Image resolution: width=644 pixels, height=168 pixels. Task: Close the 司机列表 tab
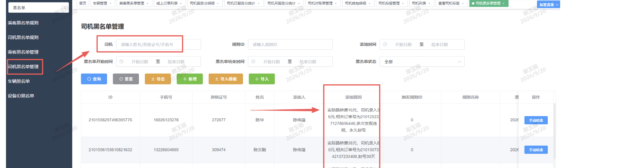(x=429, y=3)
